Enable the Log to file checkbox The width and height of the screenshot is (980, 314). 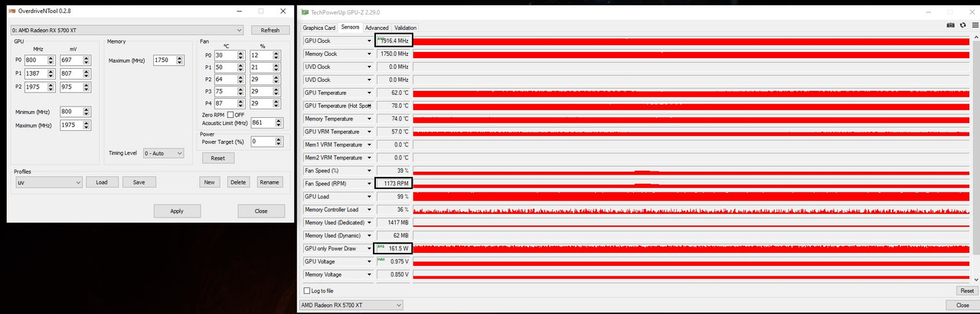tap(307, 291)
